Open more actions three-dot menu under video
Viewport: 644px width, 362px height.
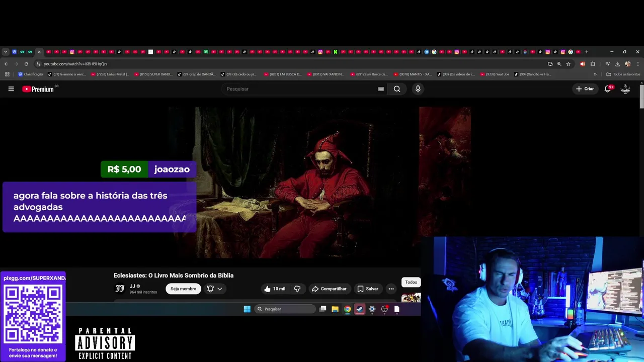pos(391,289)
